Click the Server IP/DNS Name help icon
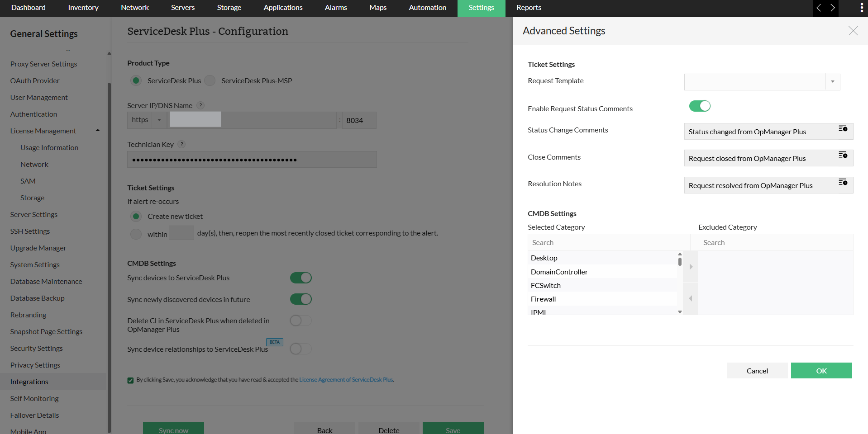The image size is (868, 434). 200,105
